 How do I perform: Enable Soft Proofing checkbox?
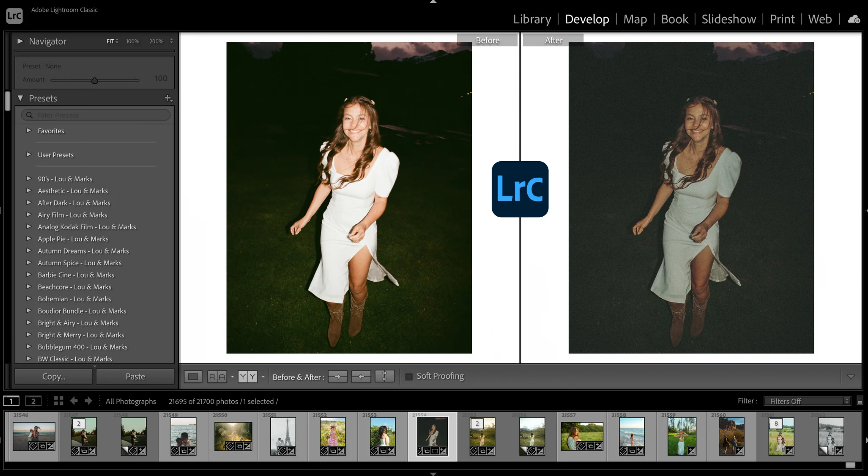(409, 377)
